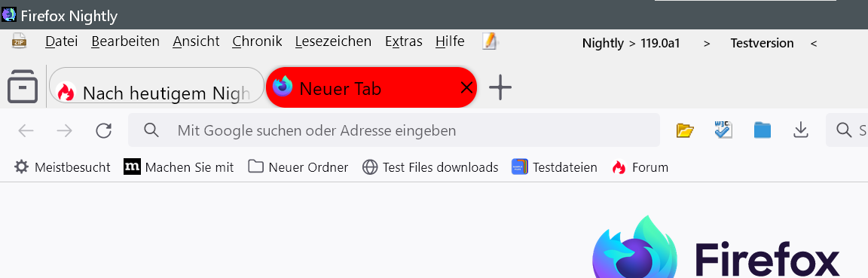This screenshot has height=278, width=868.
Task: Expand the Neuer Ordner bookmark folder
Action: click(298, 166)
